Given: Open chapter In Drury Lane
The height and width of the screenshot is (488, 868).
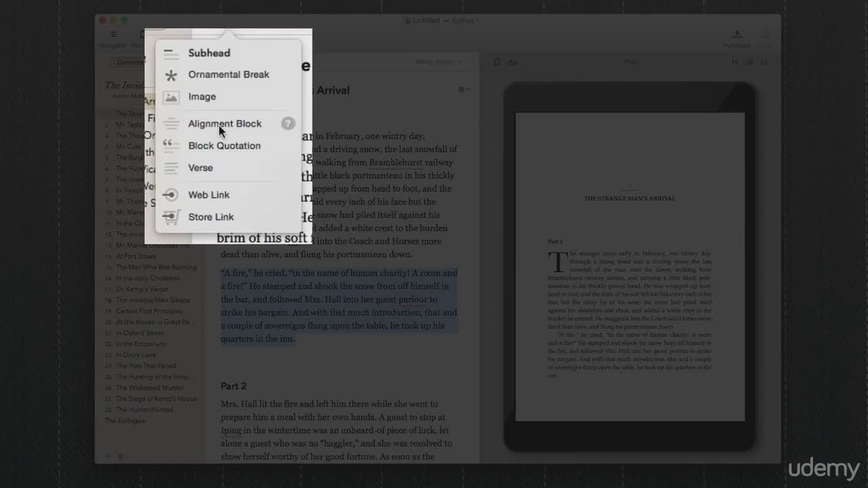Looking at the screenshot, I should 136,355.
